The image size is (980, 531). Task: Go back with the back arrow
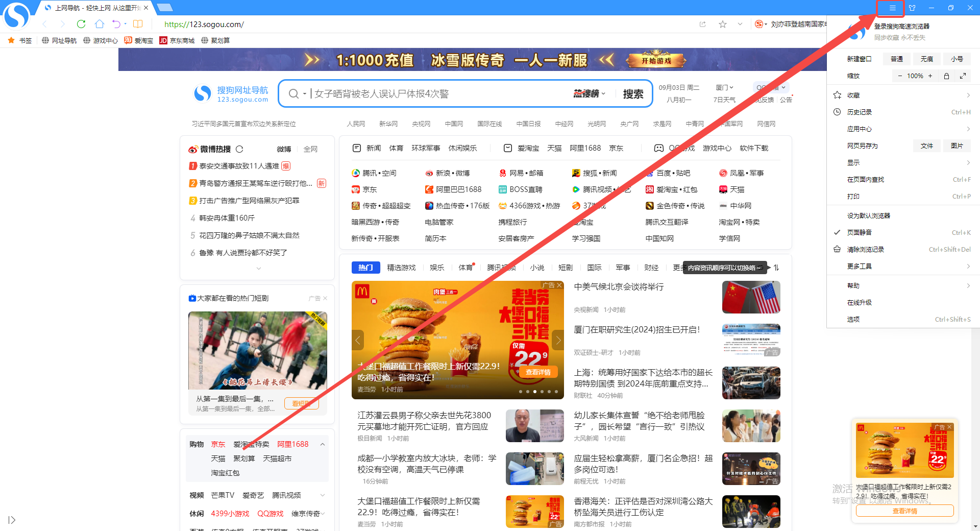(x=45, y=24)
